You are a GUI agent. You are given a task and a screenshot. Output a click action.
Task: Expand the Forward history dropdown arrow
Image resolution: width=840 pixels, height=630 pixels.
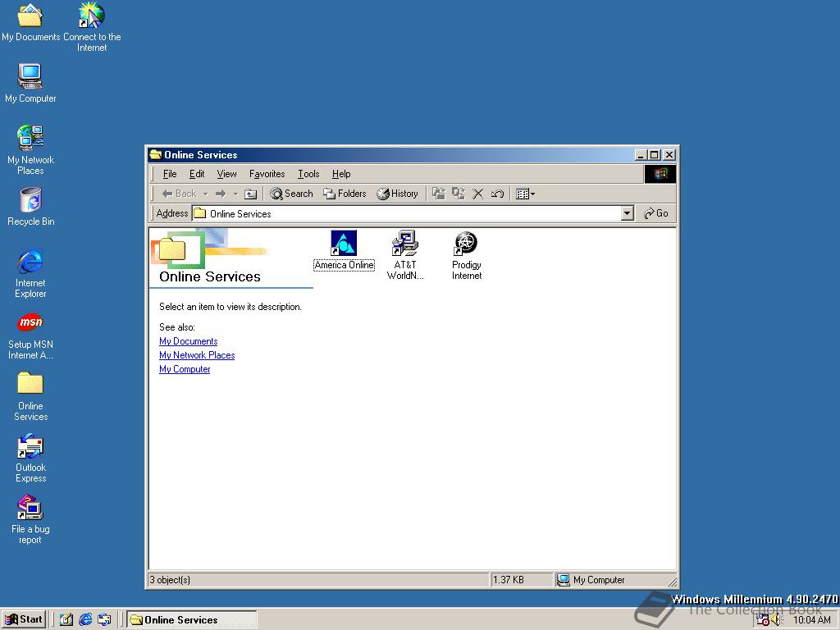[x=235, y=194]
